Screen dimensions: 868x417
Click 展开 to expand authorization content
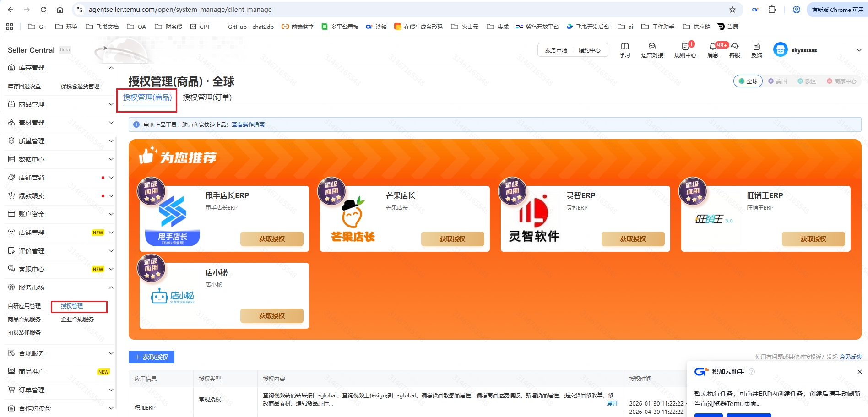click(612, 403)
